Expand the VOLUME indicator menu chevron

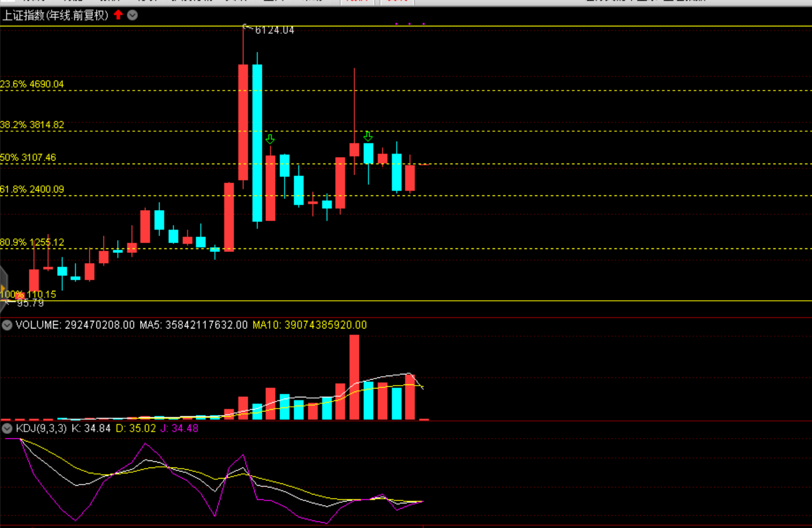coord(7,325)
